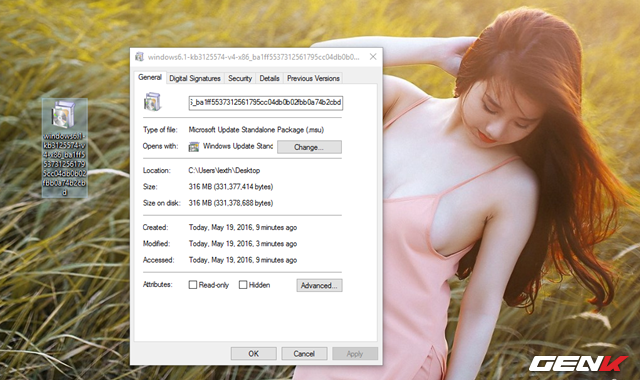Click the Cancel button
Image resolution: width=640 pixels, height=380 pixels.
pos(304,353)
